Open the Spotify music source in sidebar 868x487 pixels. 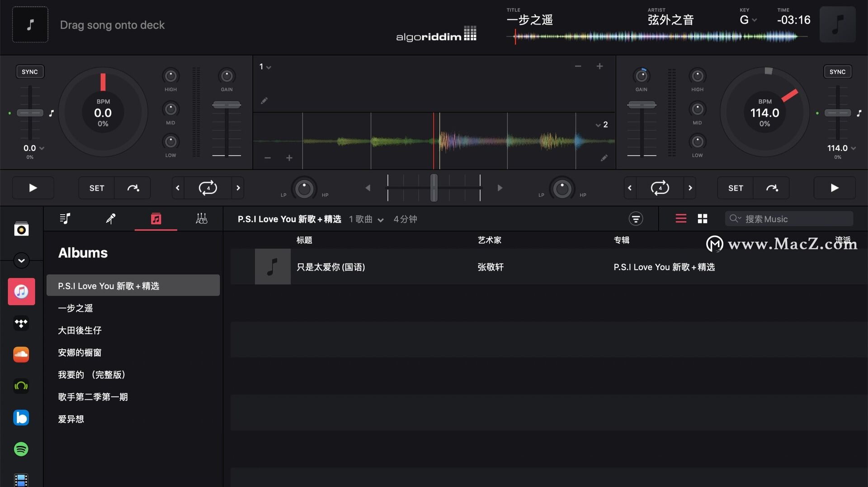click(x=21, y=449)
